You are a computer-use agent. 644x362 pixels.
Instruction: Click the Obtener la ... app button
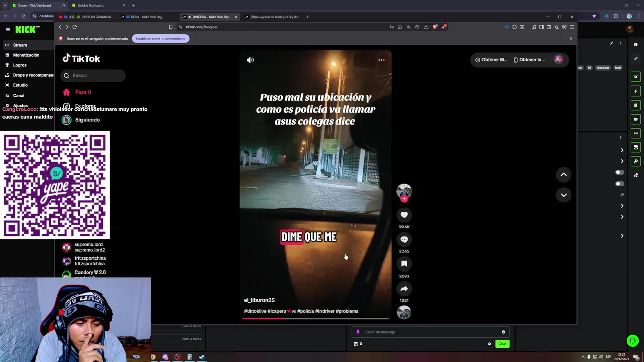click(529, 60)
